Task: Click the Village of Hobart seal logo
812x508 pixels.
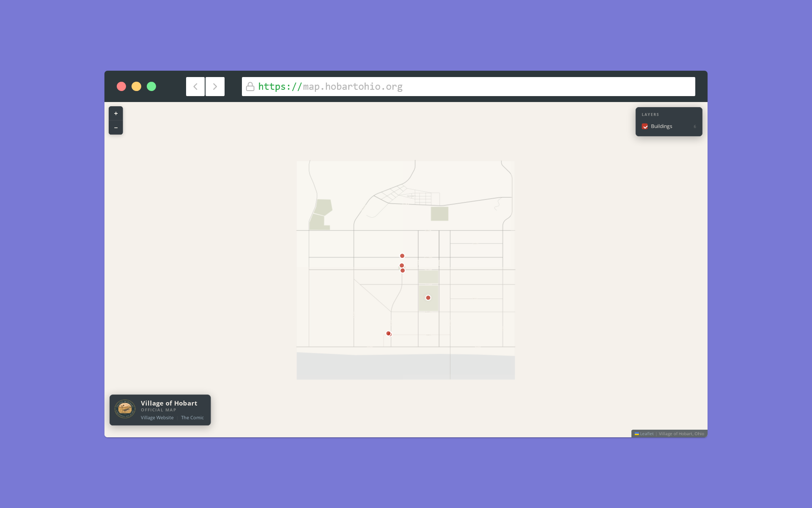Action: click(125, 409)
